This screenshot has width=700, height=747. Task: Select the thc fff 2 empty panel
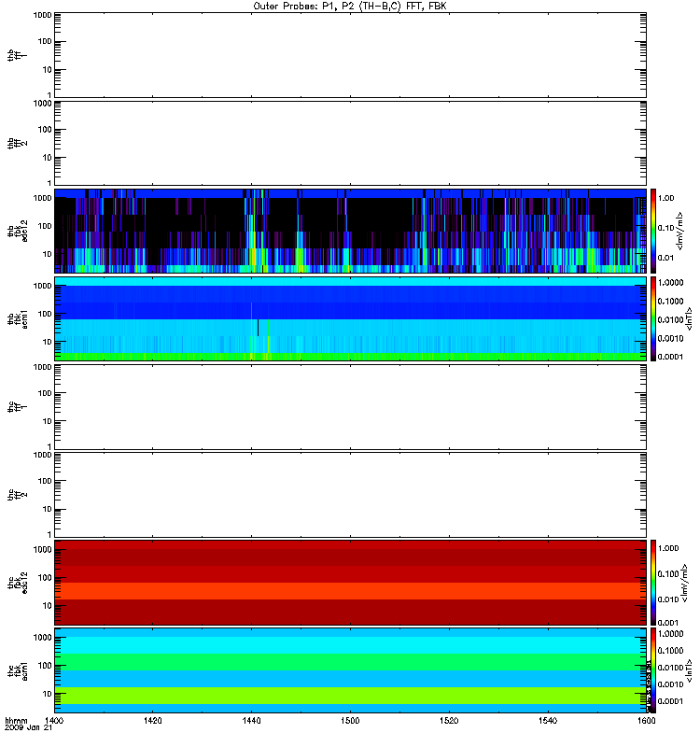pos(350,495)
